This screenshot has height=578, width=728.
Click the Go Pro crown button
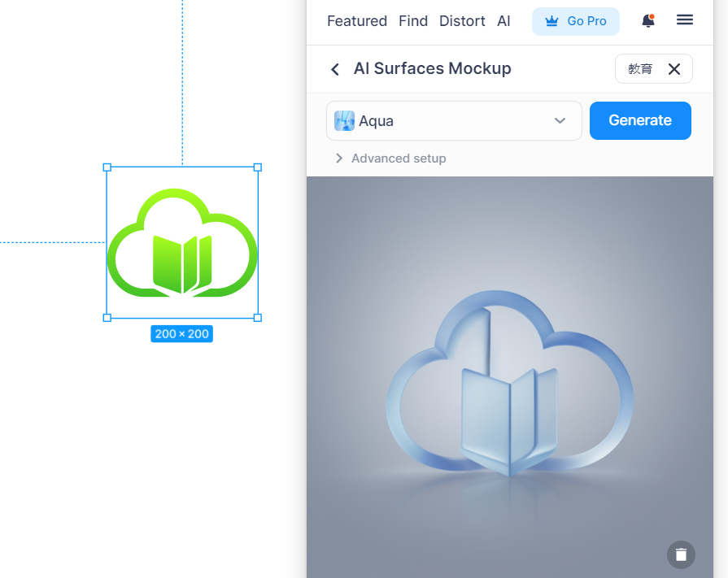pyautogui.click(x=576, y=21)
